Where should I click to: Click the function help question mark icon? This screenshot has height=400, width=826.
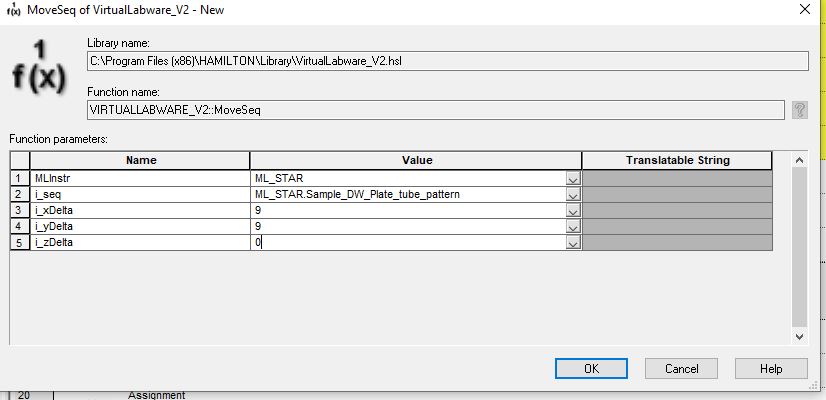[x=799, y=110]
